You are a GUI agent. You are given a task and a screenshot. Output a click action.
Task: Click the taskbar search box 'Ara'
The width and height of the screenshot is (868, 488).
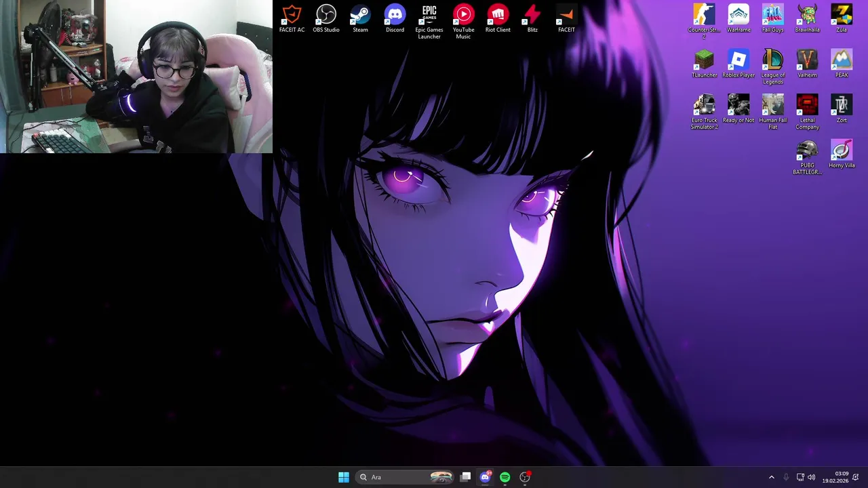tap(406, 477)
